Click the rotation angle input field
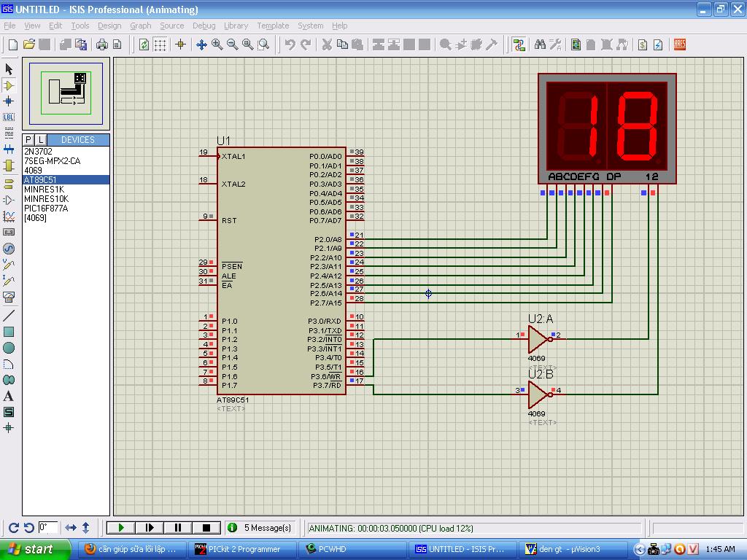This screenshot has height=560, width=747. point(48,527)
